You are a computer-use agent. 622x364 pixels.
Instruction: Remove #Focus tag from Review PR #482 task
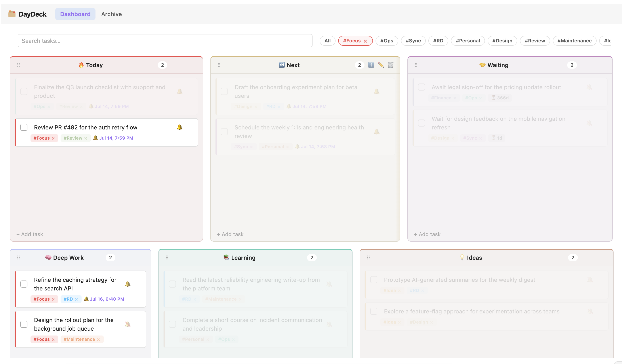(x=53, y=138)
